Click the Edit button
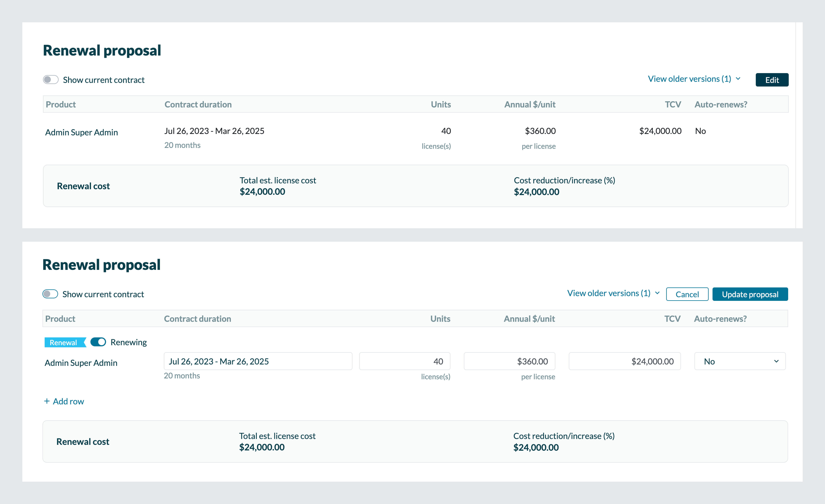Viewport: 825px width, 504px height. [x=772, y=80]
